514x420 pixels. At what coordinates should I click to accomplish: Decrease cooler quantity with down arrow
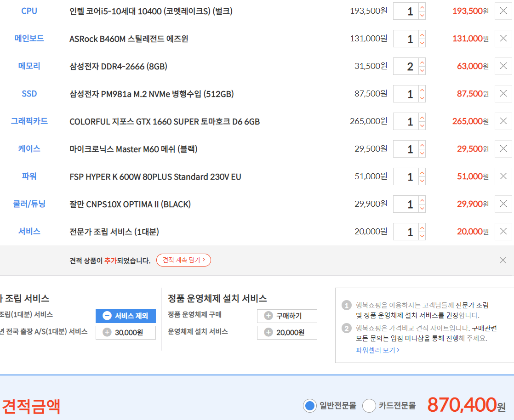click(422, 208)
